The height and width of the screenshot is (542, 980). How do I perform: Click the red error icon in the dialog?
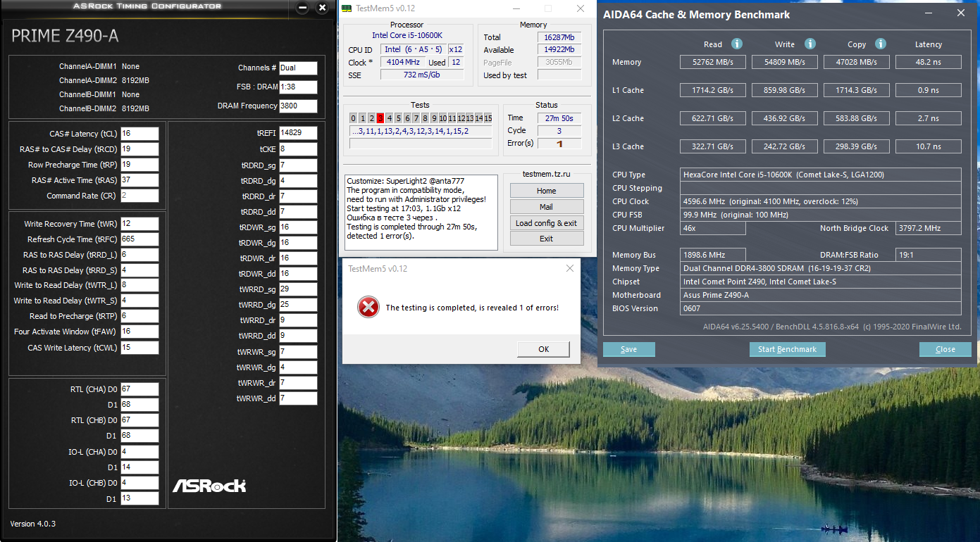(x=367, y=307)
